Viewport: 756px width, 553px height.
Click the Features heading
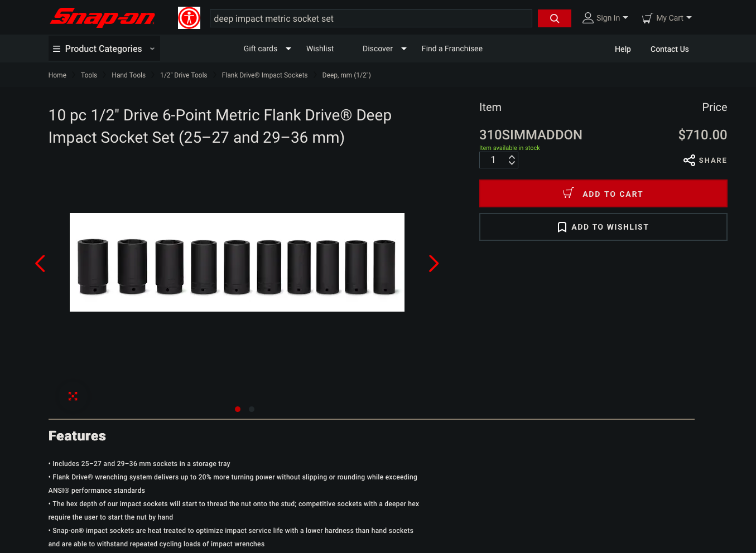pyautogui.click(x=77, y=436)
